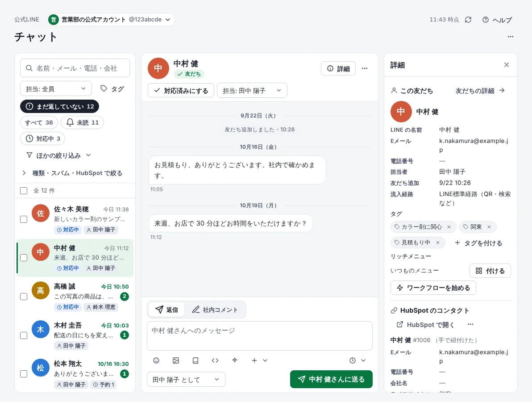Click HubSpot で開く link

[425, 325]
